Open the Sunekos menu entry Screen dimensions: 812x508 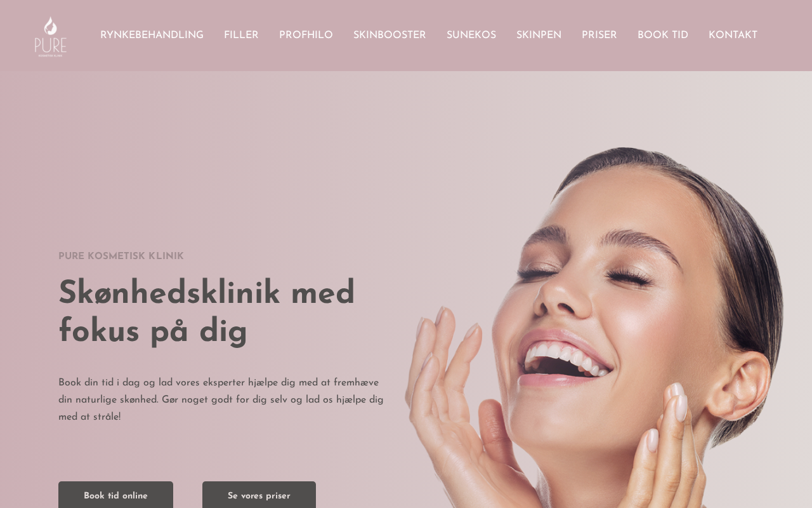point(471,36)
